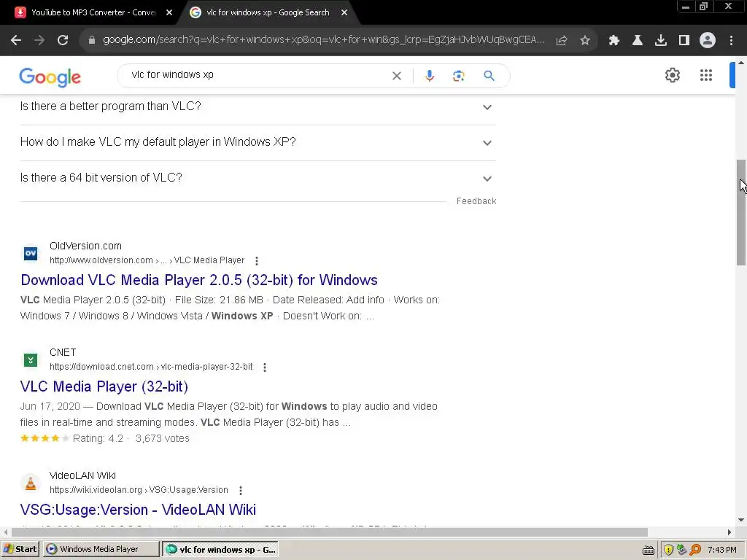Viewport: 747px width, 560px height.
Task: Close the YouTube to MP3 Converter tab
Action: (169, 13)
